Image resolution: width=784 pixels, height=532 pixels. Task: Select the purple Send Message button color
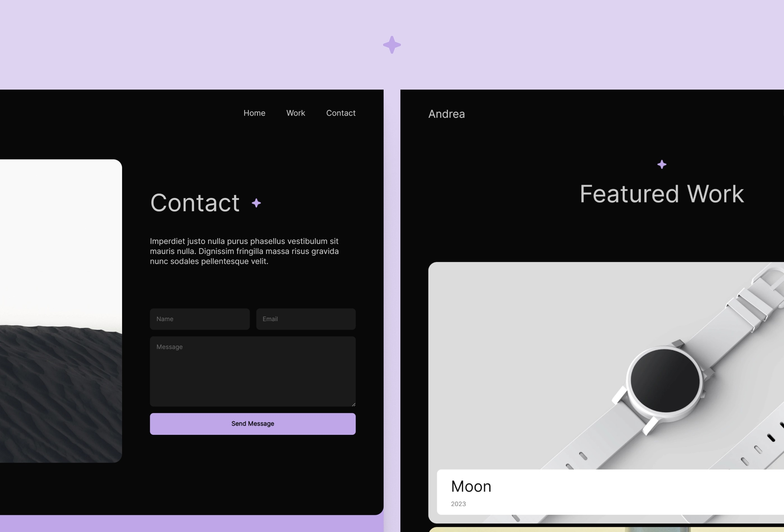click(x=252, y=423)
